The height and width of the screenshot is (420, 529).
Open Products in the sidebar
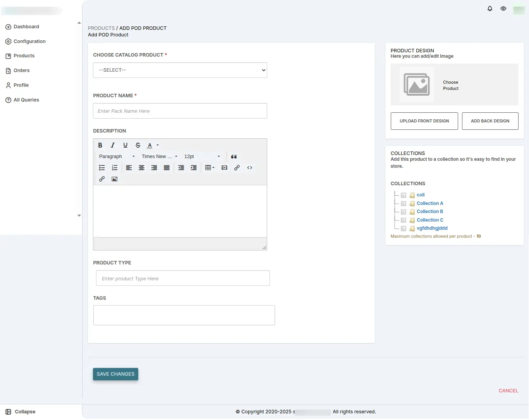(20, 56)
